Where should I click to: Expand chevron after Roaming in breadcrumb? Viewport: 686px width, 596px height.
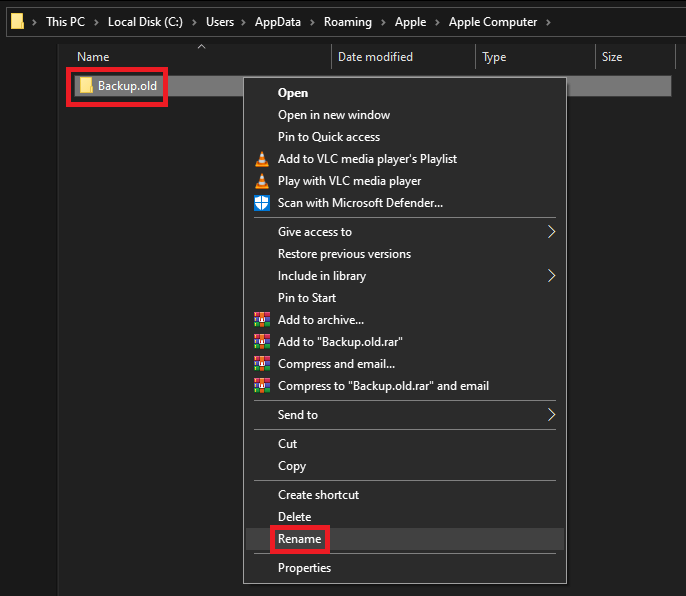383,22
